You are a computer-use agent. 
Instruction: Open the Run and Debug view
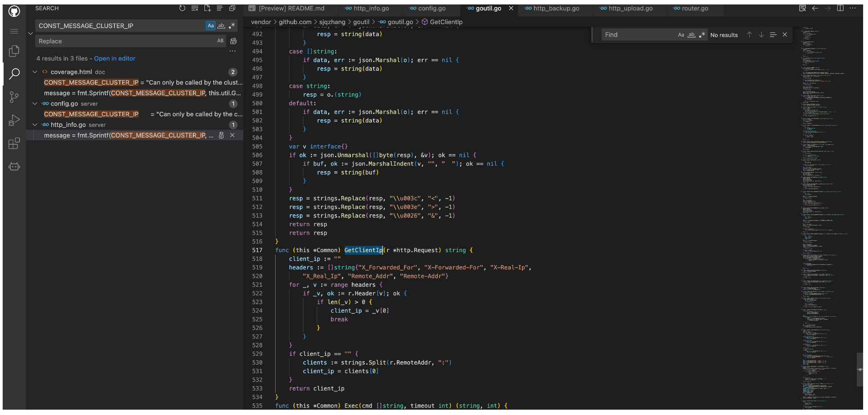click(14, 120)
